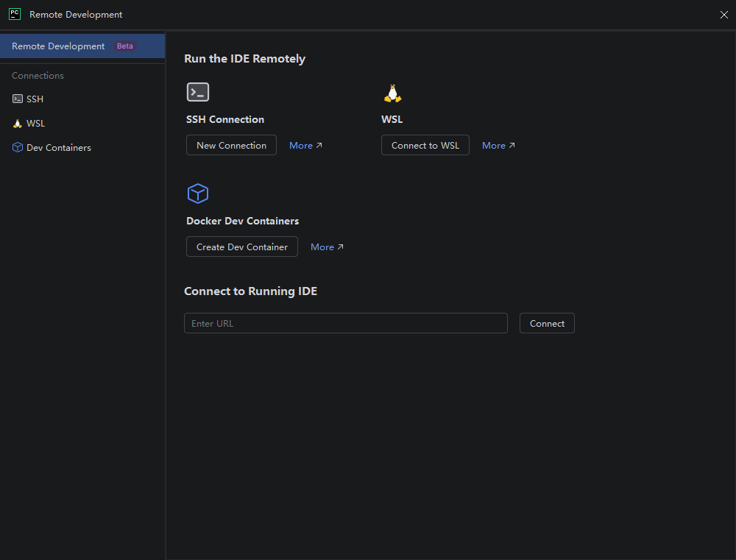Click the Create Dev Container button
This screenshot has width=736, height=560.
(x=241, y=247)
